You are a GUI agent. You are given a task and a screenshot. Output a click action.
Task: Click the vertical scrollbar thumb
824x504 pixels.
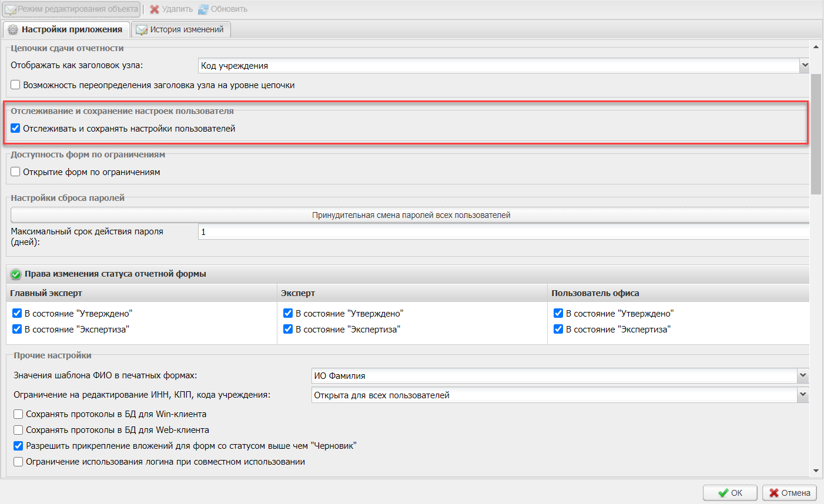[x=816, y=134]
